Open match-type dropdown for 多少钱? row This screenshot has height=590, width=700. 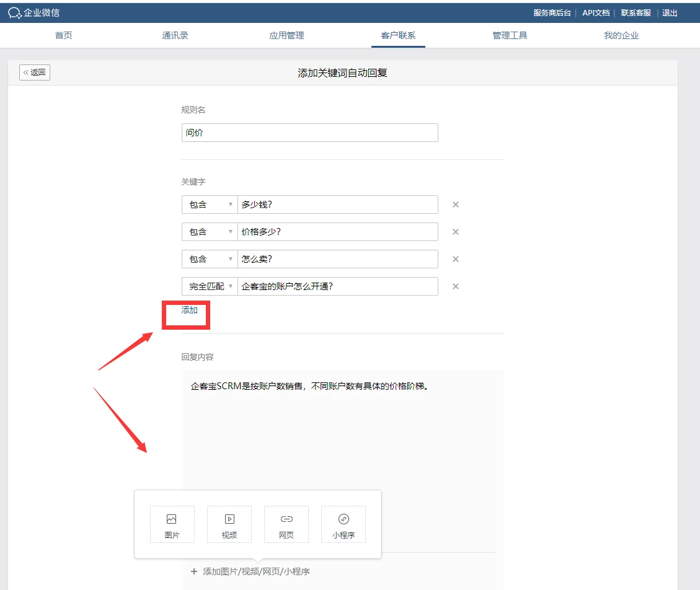tap(210, 205)
